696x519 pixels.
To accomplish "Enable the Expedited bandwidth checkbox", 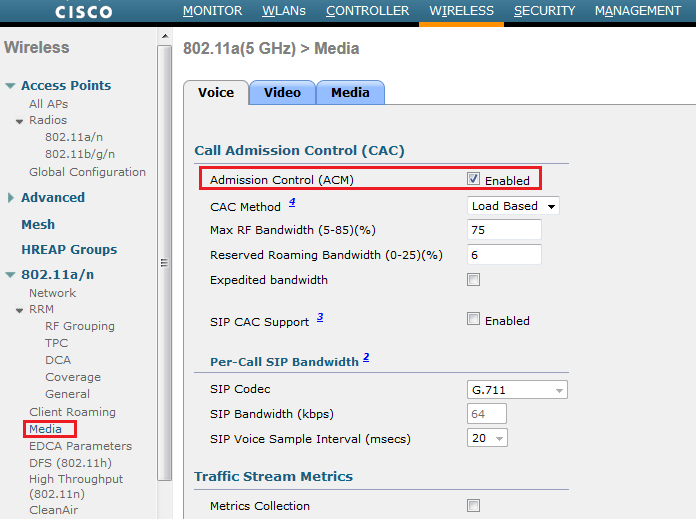I will (x=473, y=280).
